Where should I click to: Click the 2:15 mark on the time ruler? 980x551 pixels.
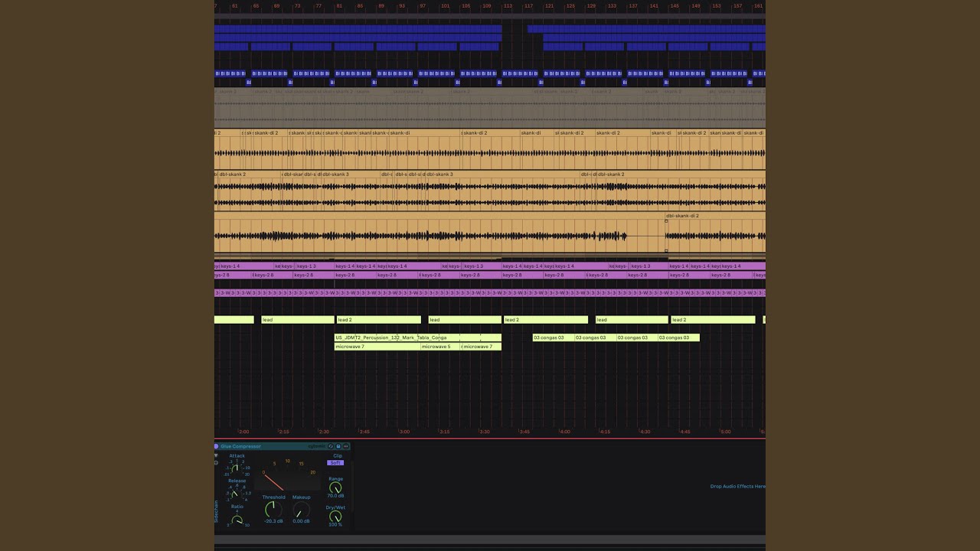283,432
